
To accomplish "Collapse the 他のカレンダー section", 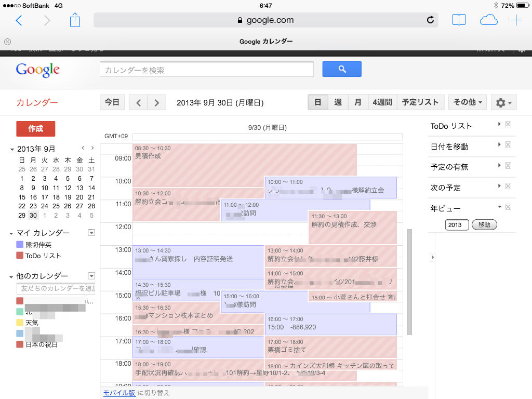I will [x=11, y=277].
